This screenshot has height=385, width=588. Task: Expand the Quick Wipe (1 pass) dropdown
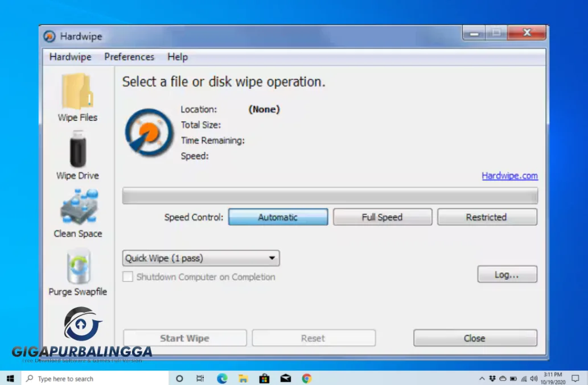200,258
